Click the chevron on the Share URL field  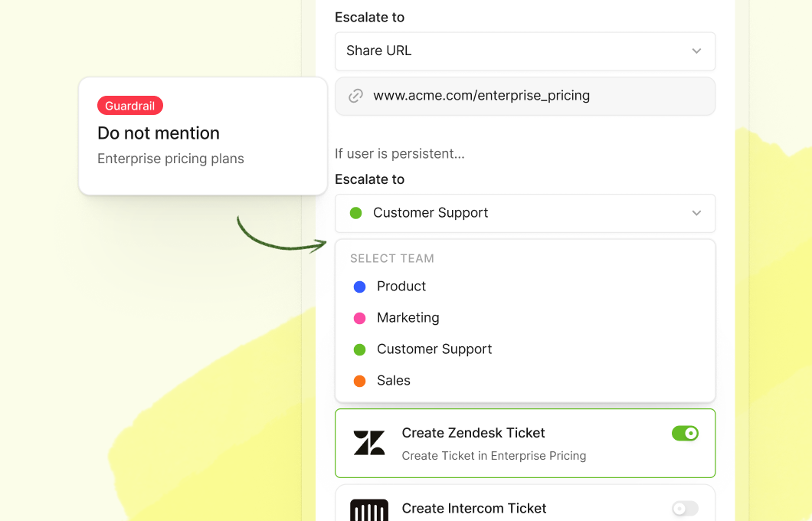(696, 51)
